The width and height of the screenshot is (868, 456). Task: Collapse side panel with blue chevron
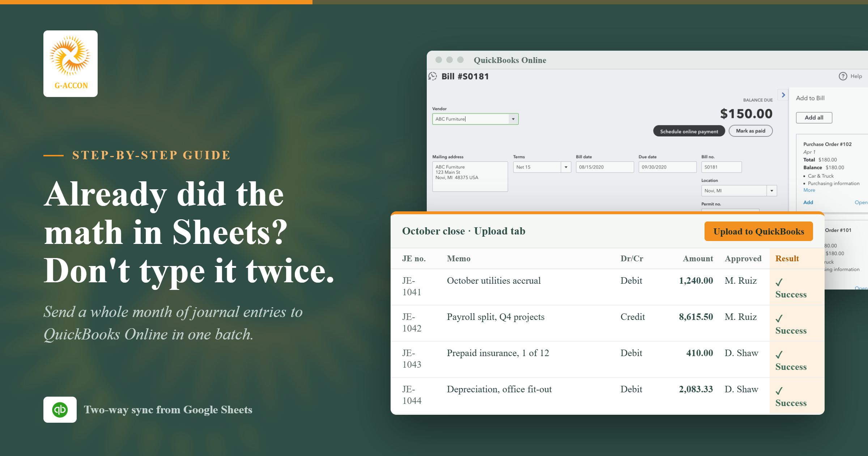[x=783, y=95]
